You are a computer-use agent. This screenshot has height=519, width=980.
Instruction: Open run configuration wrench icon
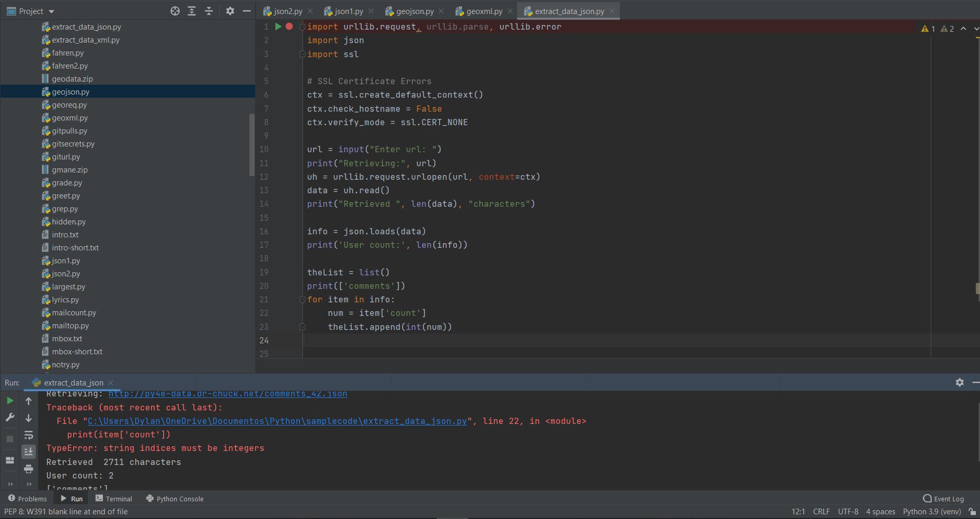10,418
